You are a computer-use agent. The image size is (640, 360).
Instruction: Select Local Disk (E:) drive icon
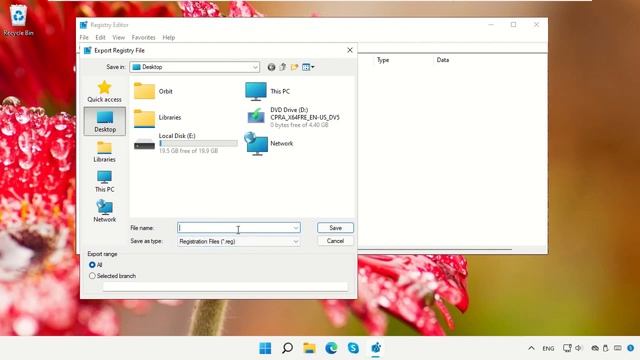coord(144,144)
